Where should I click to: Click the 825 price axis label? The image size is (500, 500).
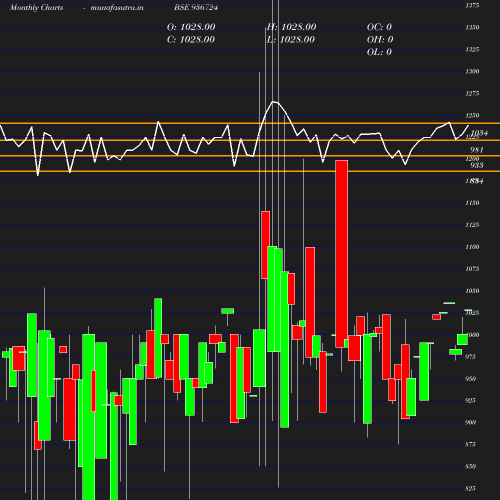pyautogui.click(x=470, y=488)
